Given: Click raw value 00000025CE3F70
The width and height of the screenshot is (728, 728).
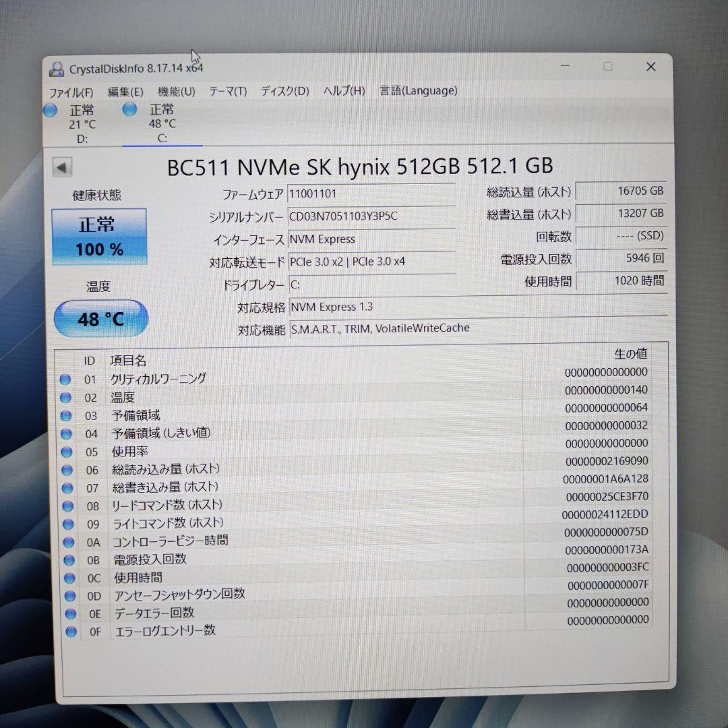Looking at the screenshot, I should point(607,497).
